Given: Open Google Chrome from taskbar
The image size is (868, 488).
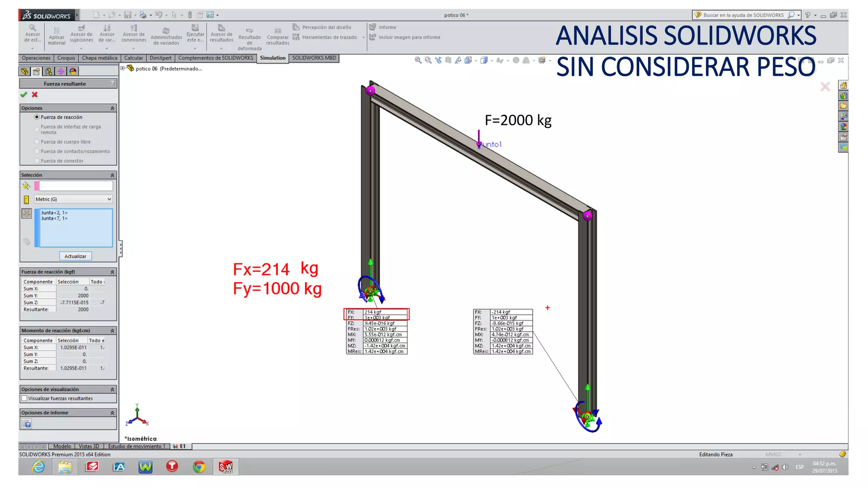Looking at the screenshot, I should pyautogui.click(x=199, y=466).
